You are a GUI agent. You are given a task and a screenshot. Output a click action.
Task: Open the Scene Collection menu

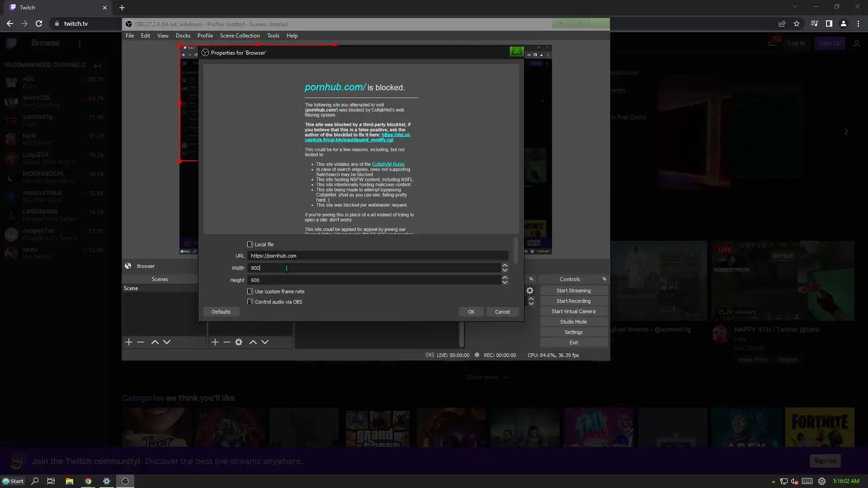(x=240, y=36)
